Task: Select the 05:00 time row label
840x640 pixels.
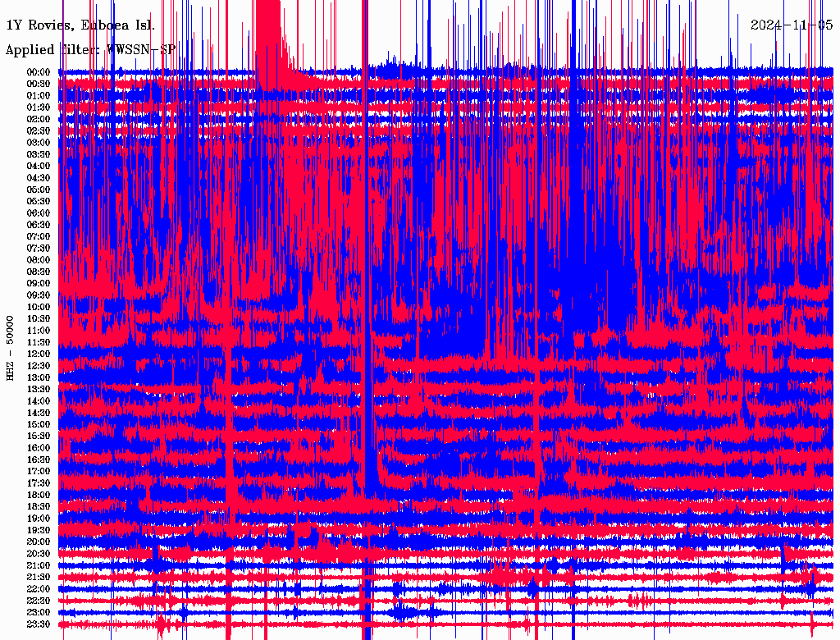Action: point(39,190)
